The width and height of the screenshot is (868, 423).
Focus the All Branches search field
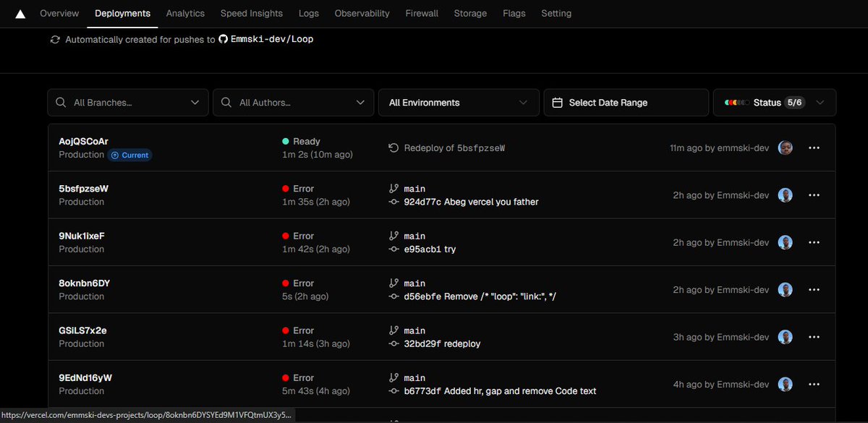pyautogui.click(x=128, y=103)
